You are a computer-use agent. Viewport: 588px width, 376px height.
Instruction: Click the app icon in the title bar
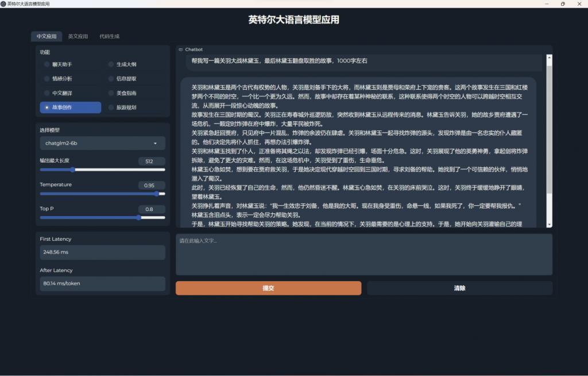coord(5,3)
